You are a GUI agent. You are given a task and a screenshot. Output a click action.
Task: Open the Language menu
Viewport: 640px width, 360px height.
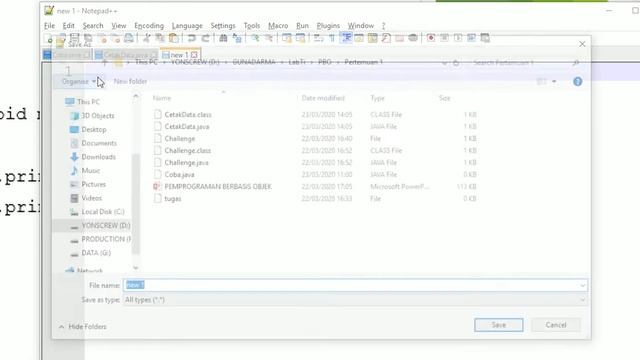[x=187, y=26]
